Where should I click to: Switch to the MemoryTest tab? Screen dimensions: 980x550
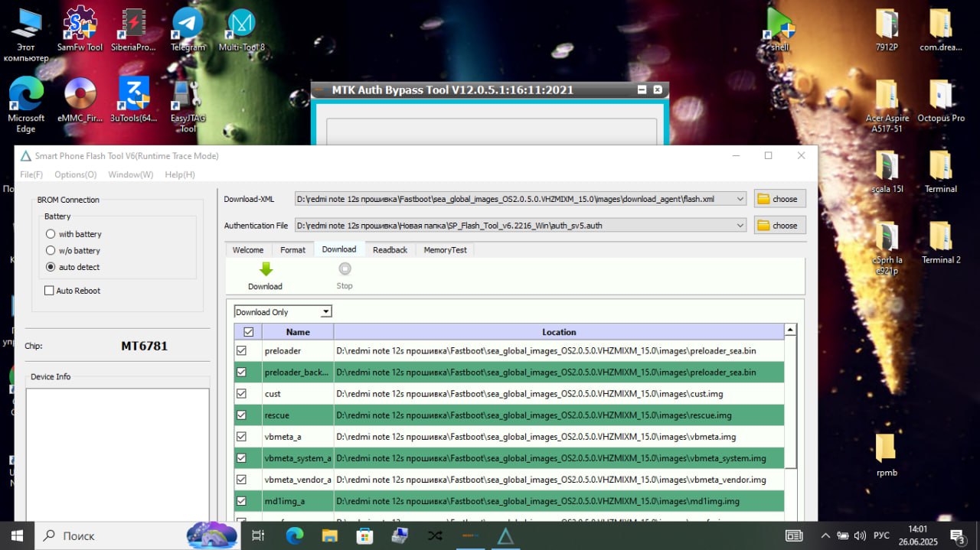(x=446, y=250)
